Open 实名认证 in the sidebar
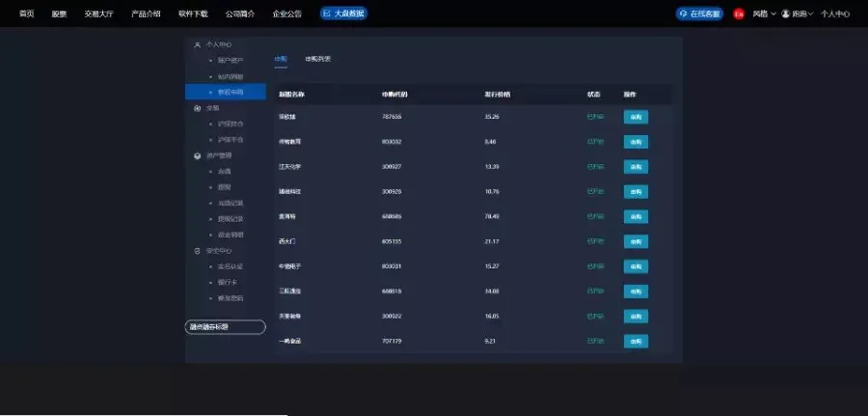Image resolution: width=868 pixels, height=416 pixels. [x=230, y=266]
